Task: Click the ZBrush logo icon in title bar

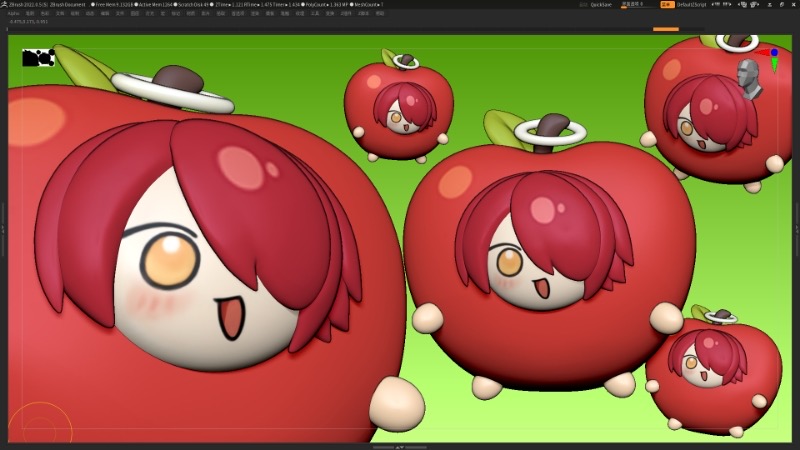Action: [x=4, y=4]
